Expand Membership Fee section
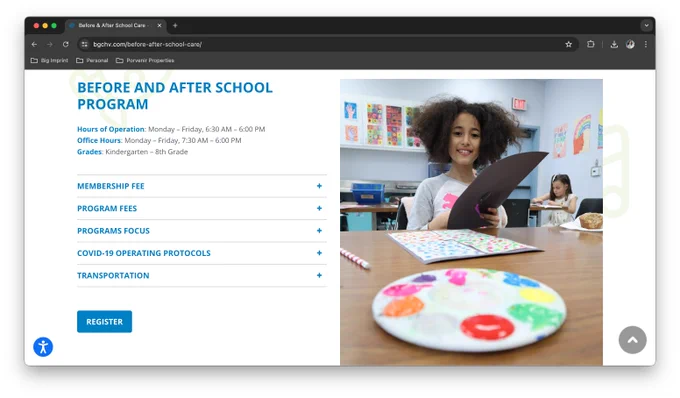680x398 pixels. pyautogui.click(x=202, y=186)
